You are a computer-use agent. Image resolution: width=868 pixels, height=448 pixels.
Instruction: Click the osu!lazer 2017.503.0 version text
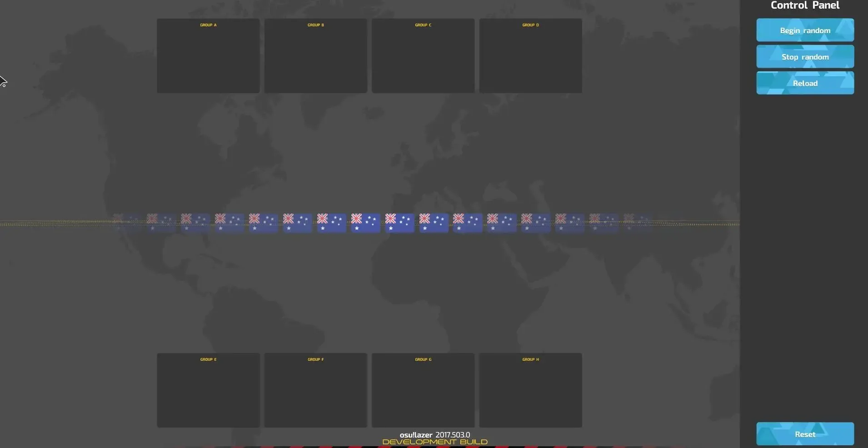tap(434, 435)
